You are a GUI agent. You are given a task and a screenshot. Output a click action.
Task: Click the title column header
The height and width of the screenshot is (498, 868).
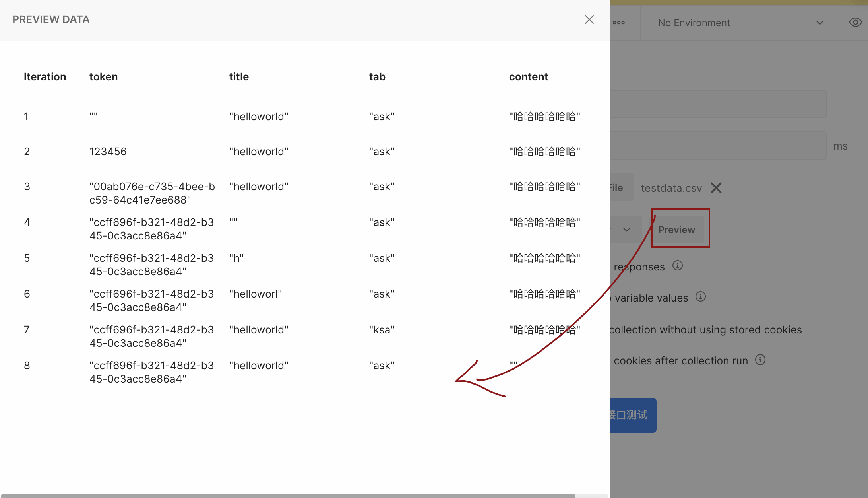point(239,77)
